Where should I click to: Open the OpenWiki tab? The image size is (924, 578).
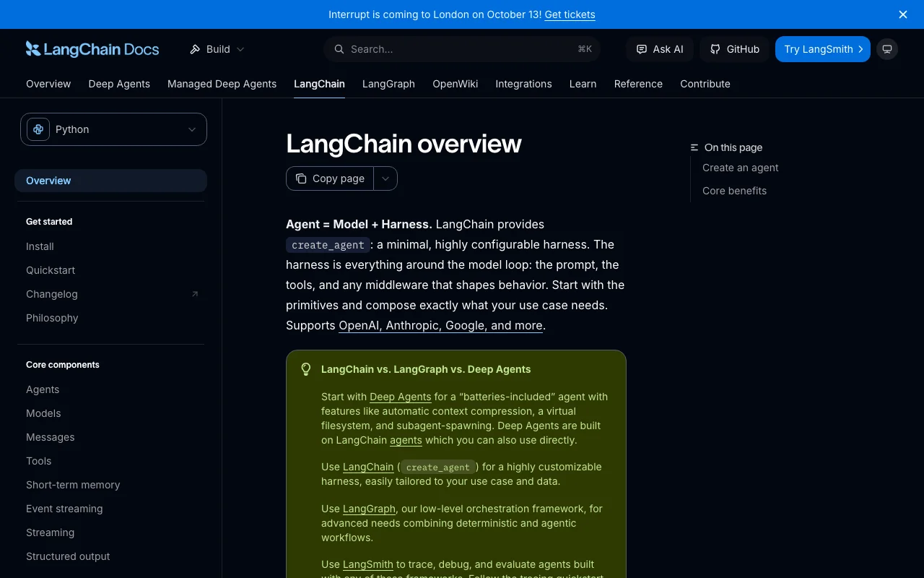455,84
